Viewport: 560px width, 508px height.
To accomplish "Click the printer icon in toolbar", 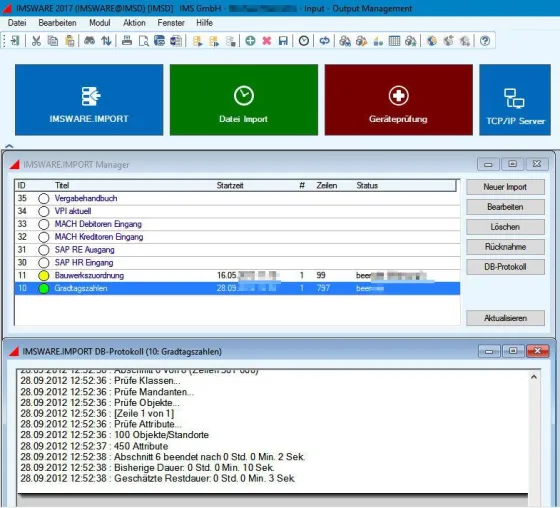I will click(127, 41).
